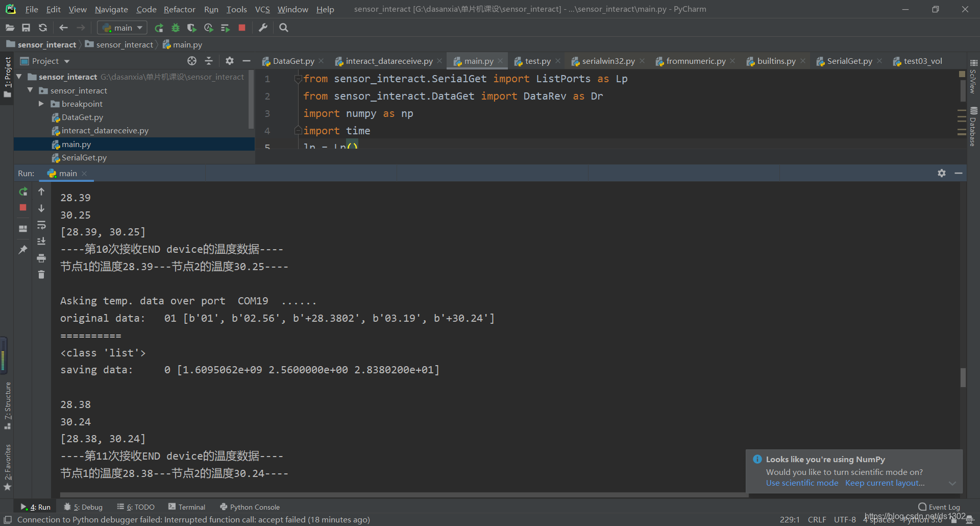This screenshot has width=980, height=526.
Task: Click the Run with Coverage icon
Action: tap(192, 28)
